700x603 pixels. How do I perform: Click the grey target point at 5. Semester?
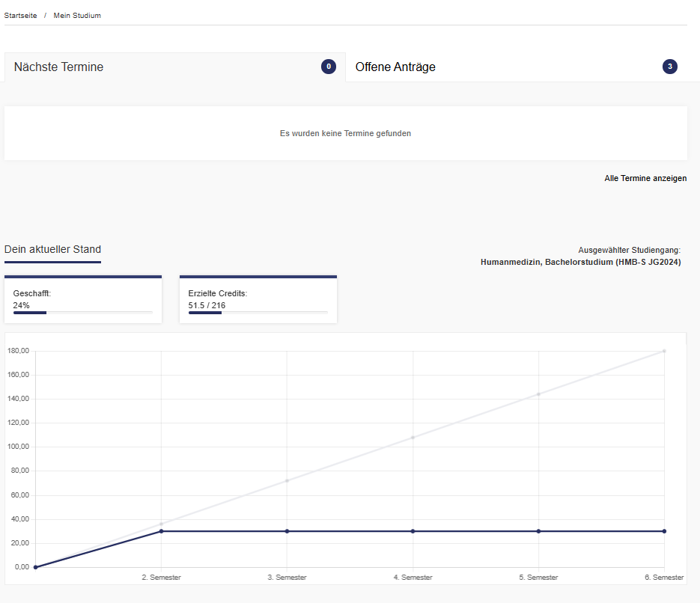pyautogui.click(x=538, y=394)
